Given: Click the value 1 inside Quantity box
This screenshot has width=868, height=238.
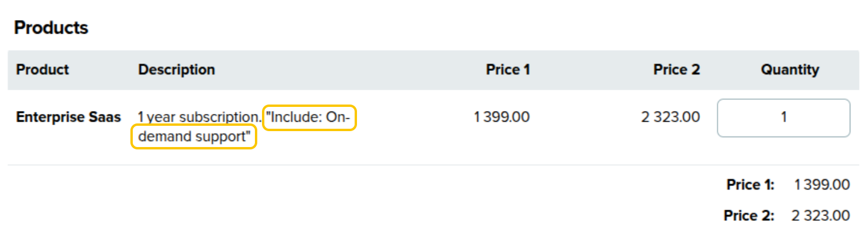Looking at the screenshot, I should pyautogui.click(x=784, y=118).
